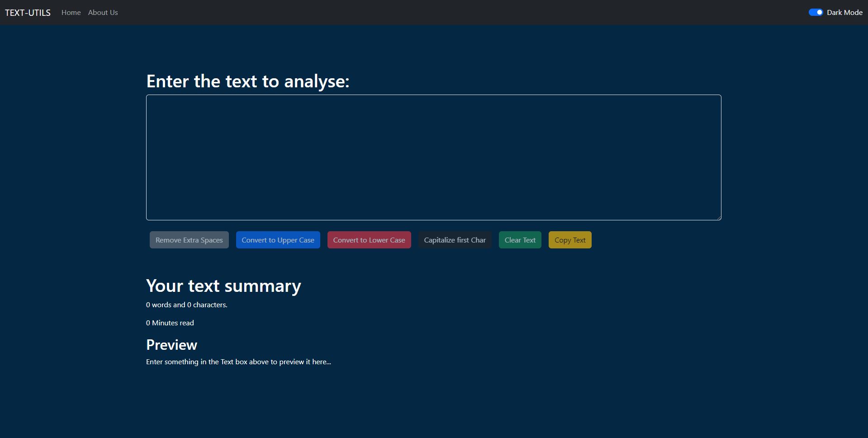The height and width of the screenshot is (438, 868).
Task: Click the 'Dark Mode' label text
Action: [x=844, y=13]
